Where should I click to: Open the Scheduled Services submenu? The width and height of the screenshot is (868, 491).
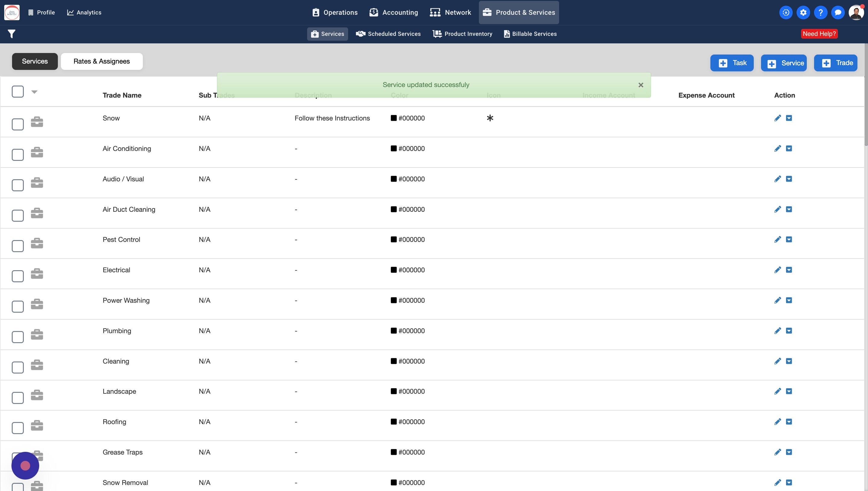point(388,34)
